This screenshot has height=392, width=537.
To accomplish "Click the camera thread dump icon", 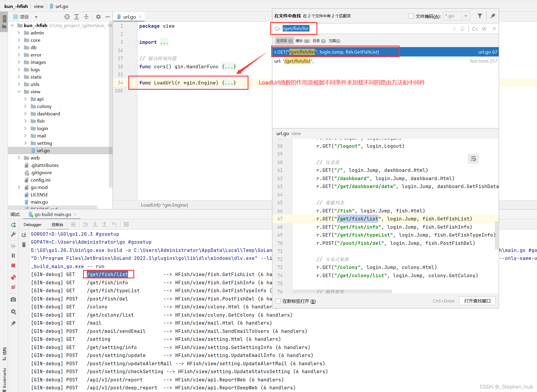I will (13, 299).
